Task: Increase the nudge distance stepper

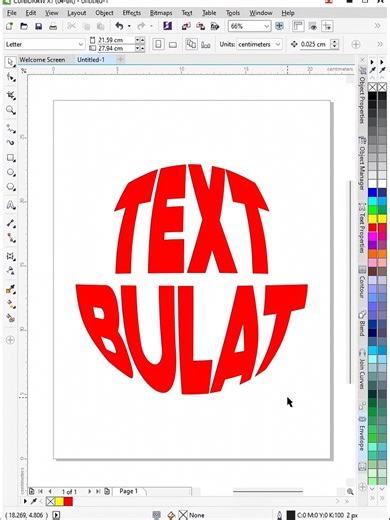Action: click(335, 42)
